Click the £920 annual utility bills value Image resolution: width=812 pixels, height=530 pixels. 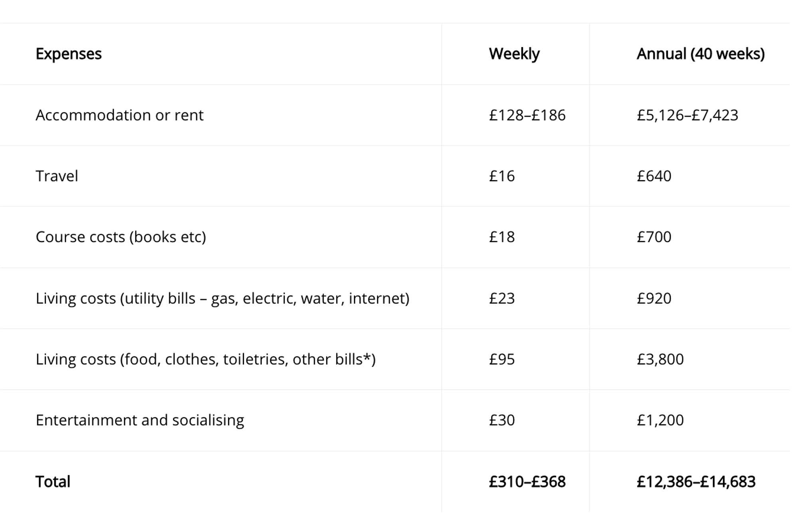[654, 299]
